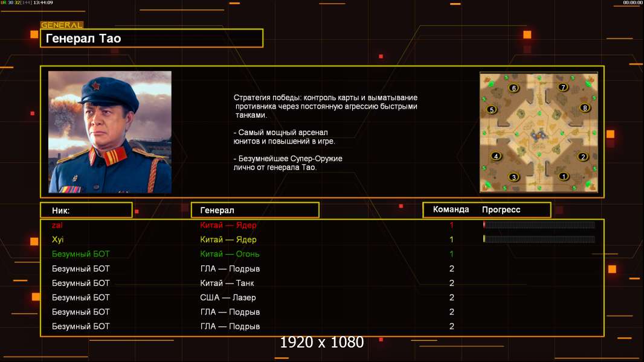Pick start position 4 on the minimap
644x362 pixels.
(496, 156)
